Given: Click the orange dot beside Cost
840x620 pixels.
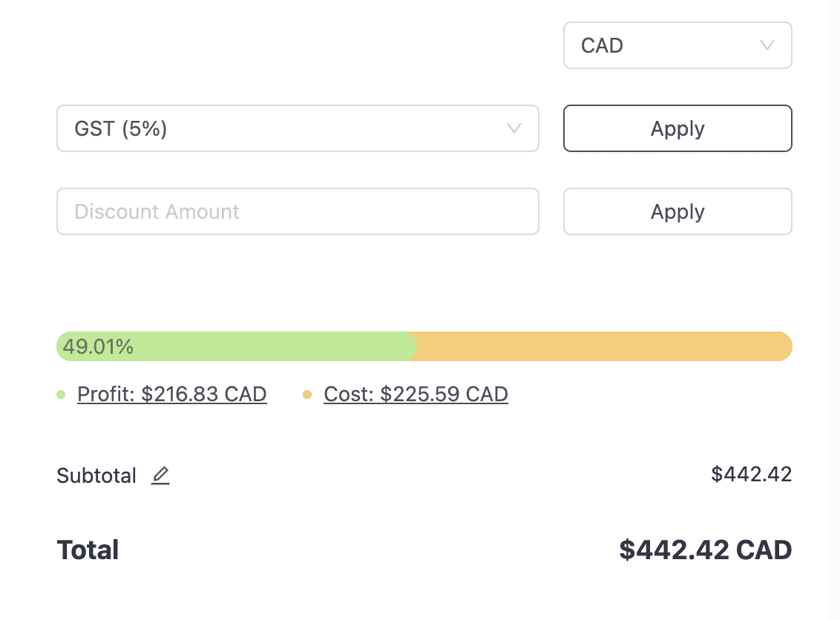Looking at the screenshot, I should (x=307, y=395).
